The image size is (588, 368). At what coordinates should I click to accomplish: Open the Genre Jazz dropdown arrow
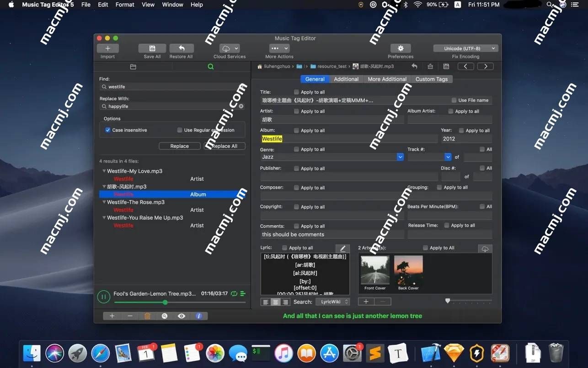point(401,157)
